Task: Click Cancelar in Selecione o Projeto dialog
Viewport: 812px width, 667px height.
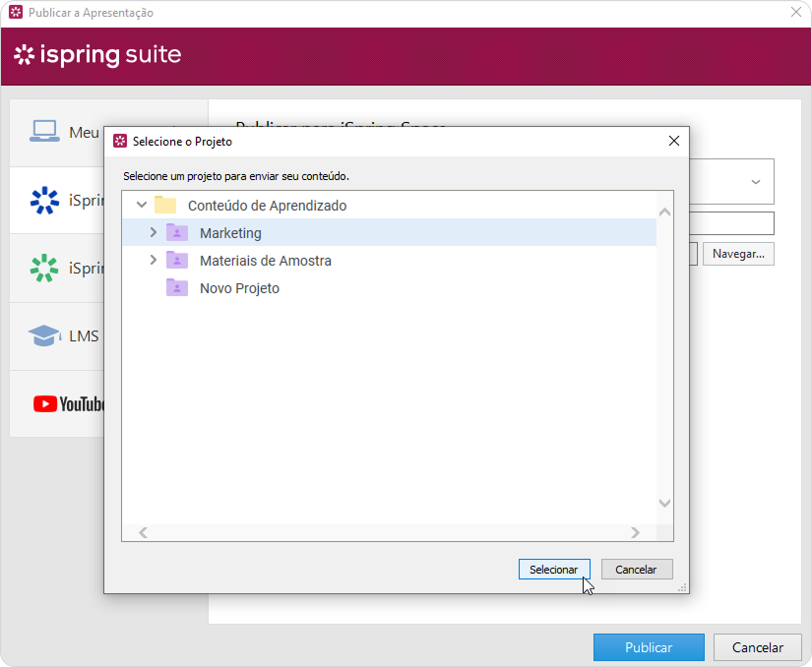Action: click(x=636, y=570)
